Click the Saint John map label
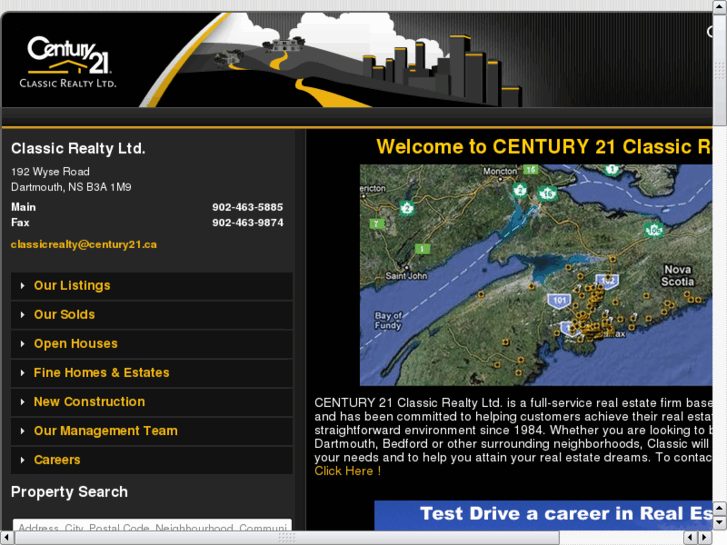The width and height of the screenshot is (727, 545). pos(406,276)
